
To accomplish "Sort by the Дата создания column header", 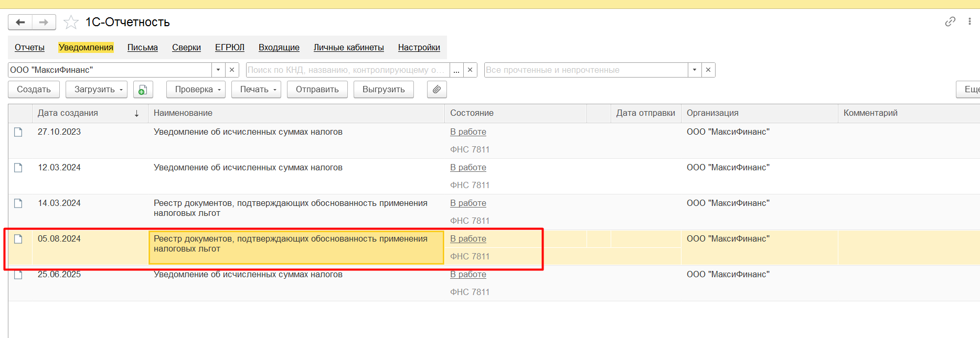I will pos(90,113).
